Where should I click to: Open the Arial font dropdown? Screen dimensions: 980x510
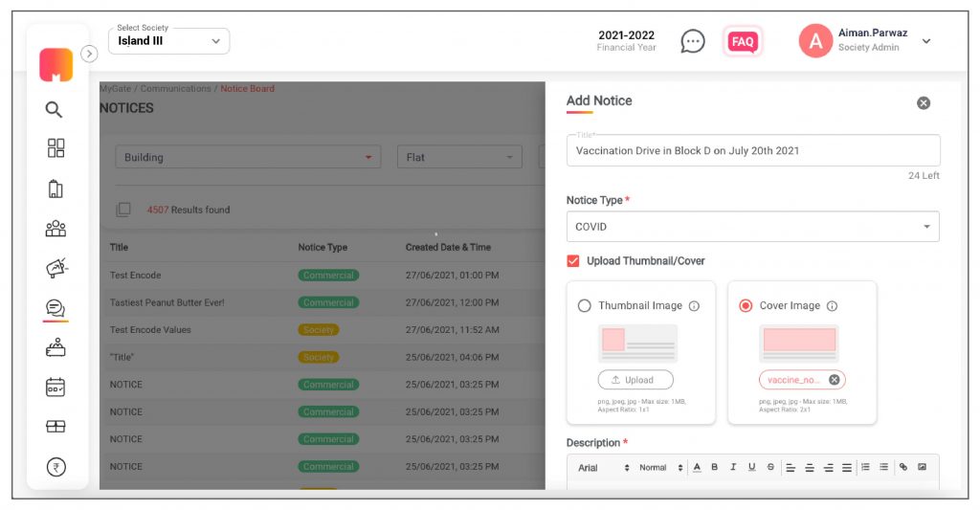tap(603, 468)
